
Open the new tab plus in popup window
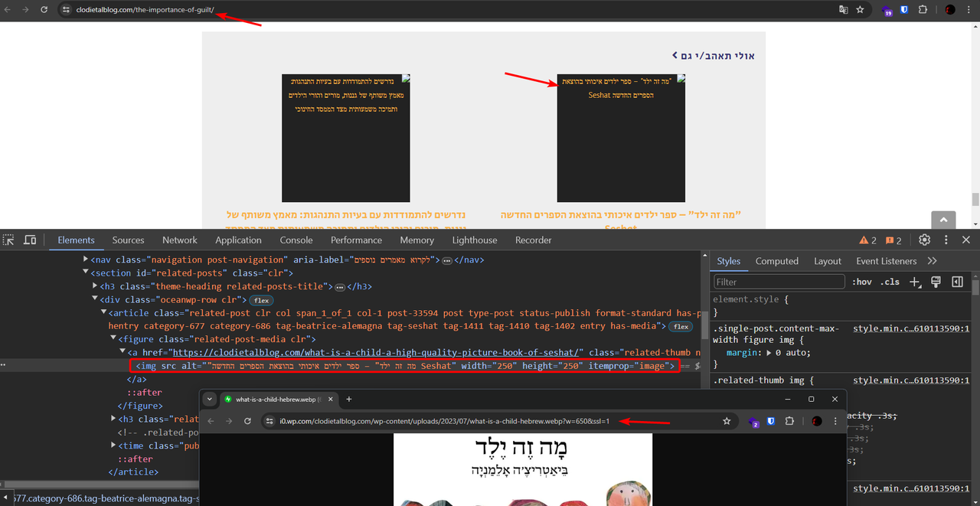point(349,399)
